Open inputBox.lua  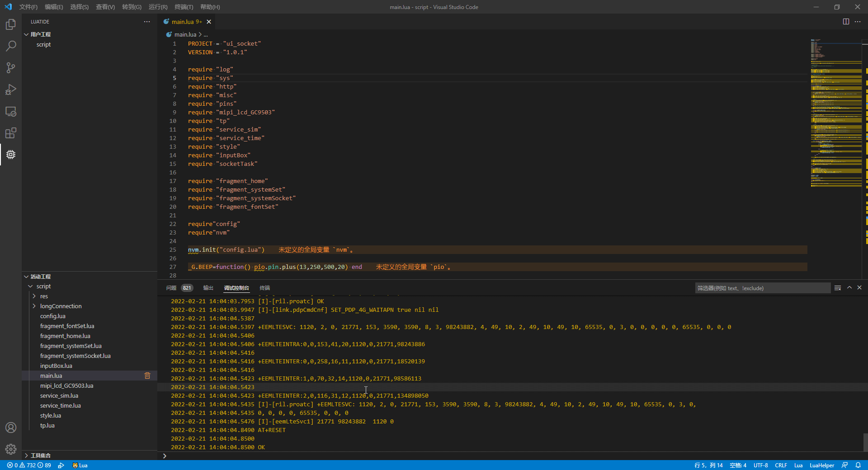click(56, 366)
